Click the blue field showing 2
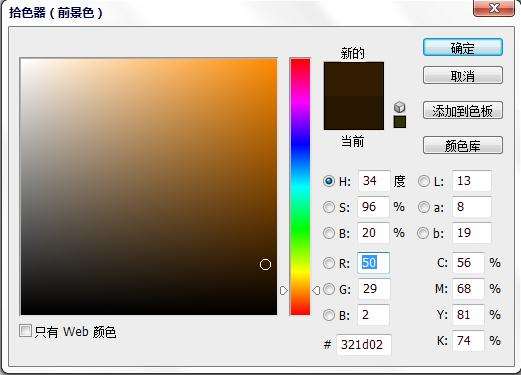 (373, 315)
